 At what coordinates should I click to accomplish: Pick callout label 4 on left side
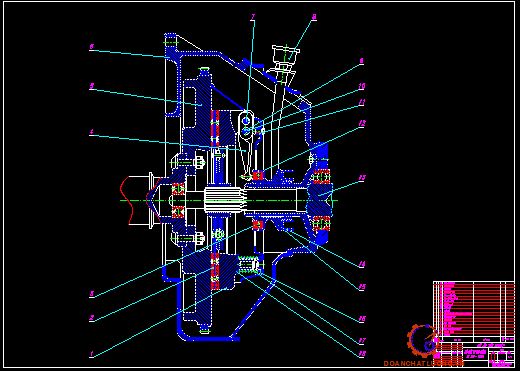click(x=92, y=132)
